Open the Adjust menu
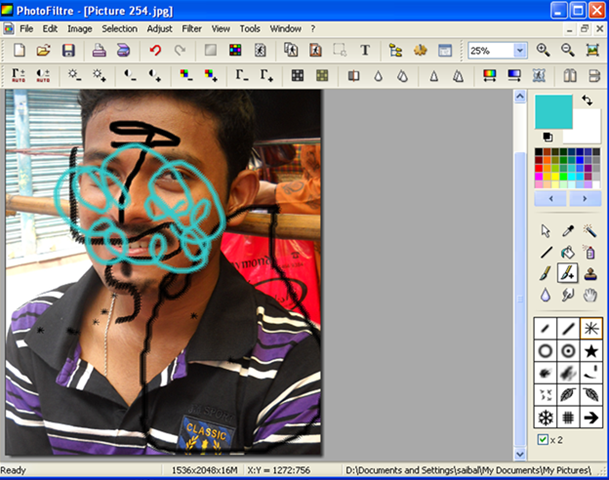 [159, 29]
